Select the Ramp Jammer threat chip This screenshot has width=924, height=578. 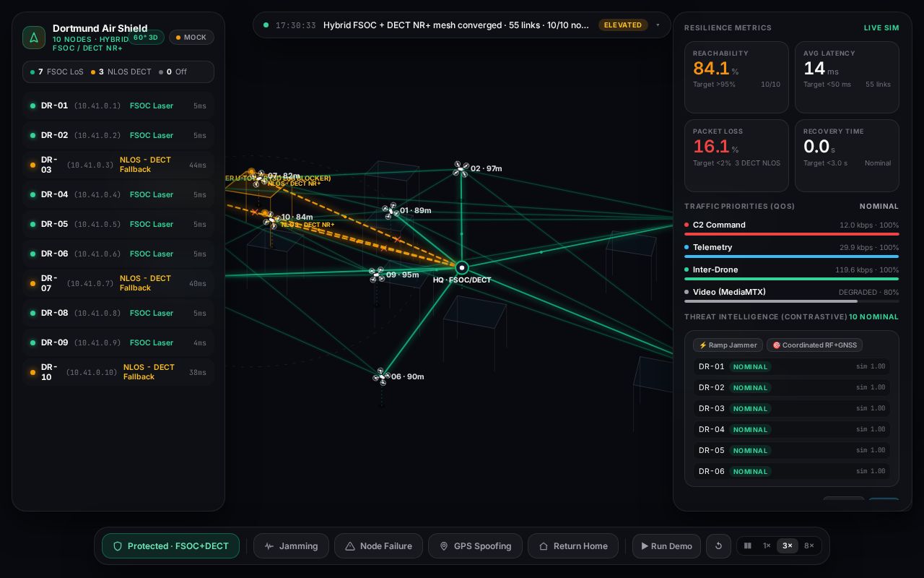point(728,345)
